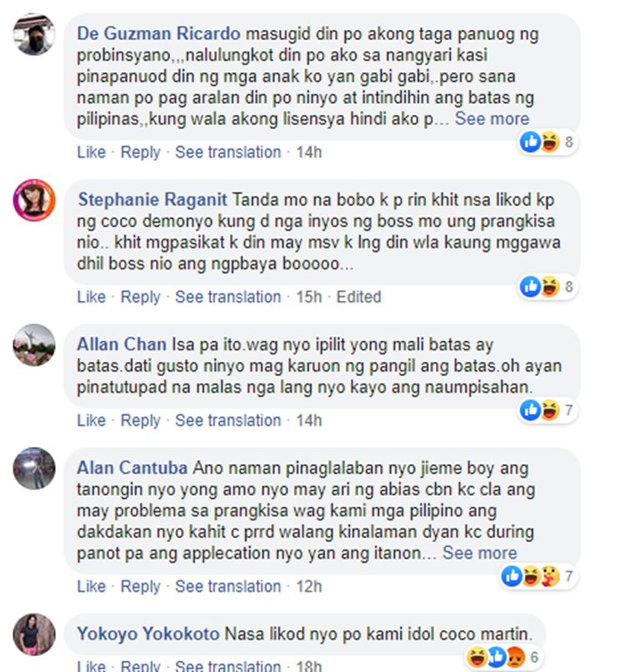
Task: Click the 15h timestamp on Stephanie's comment
Action: pyautogui.click(x=309, y=297)
